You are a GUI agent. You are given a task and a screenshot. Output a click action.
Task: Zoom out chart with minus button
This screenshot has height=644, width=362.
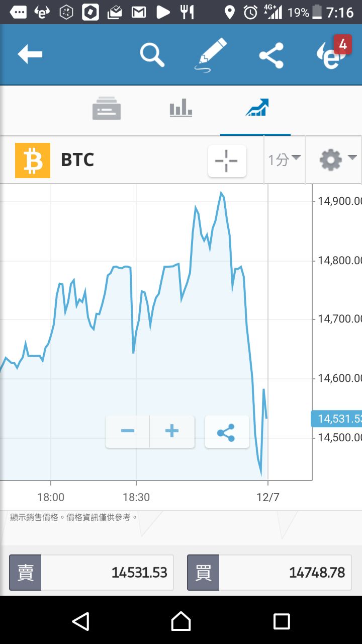point(127,432)
